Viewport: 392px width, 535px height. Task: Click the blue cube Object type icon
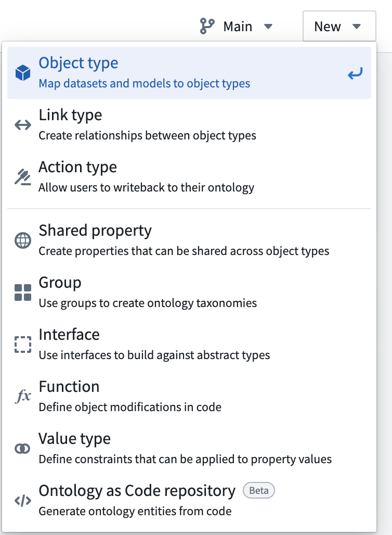(x=23, y=73)
